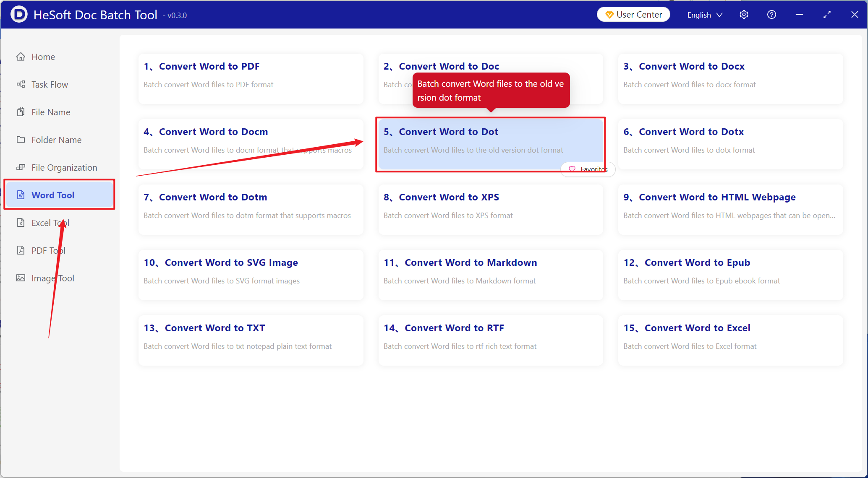Click the Word Tool document icon
868x478 pixels.
pos(21,195)
